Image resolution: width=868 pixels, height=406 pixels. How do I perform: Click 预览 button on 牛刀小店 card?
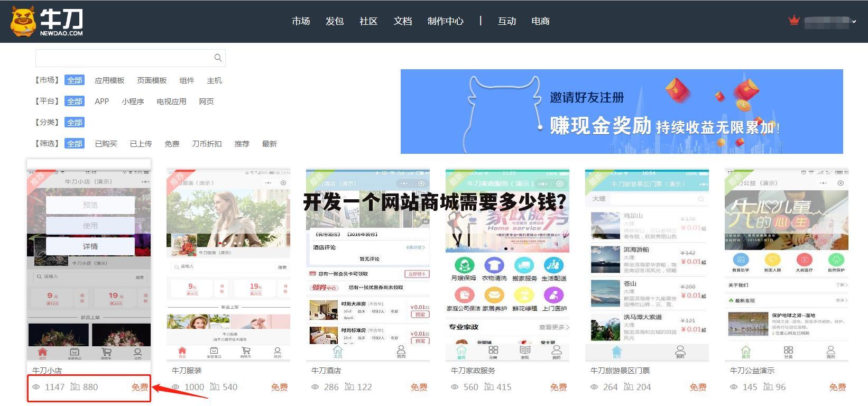[x=90, y=205]
